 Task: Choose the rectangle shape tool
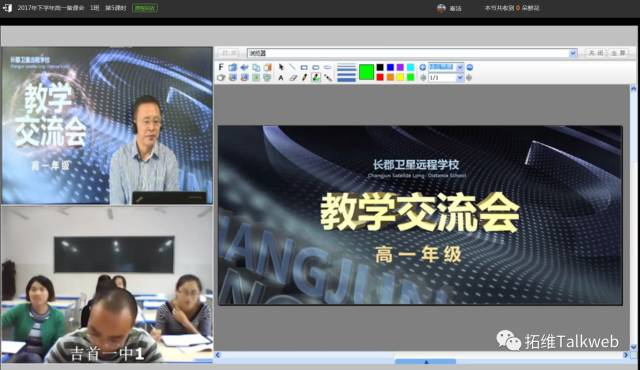(304, 67)
